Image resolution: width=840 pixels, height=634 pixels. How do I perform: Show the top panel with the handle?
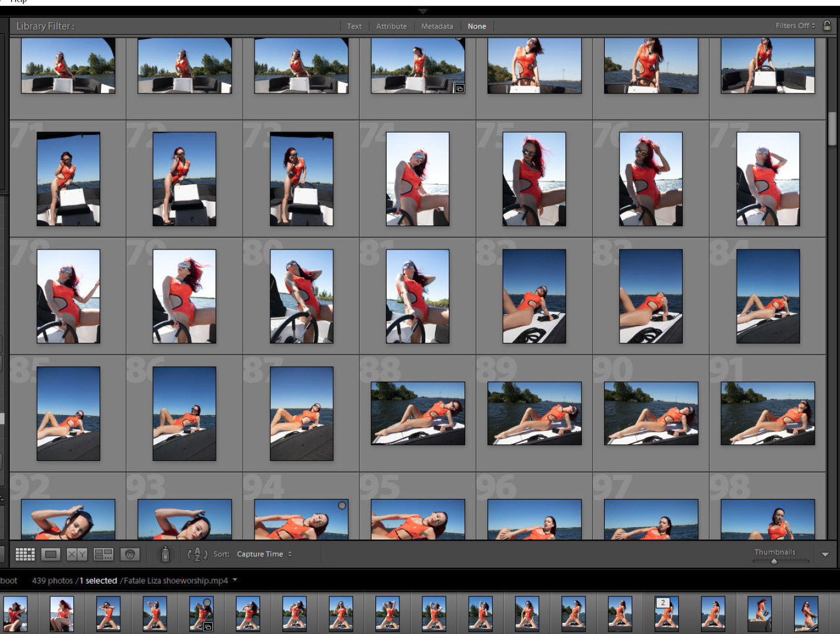pos(422,11)
